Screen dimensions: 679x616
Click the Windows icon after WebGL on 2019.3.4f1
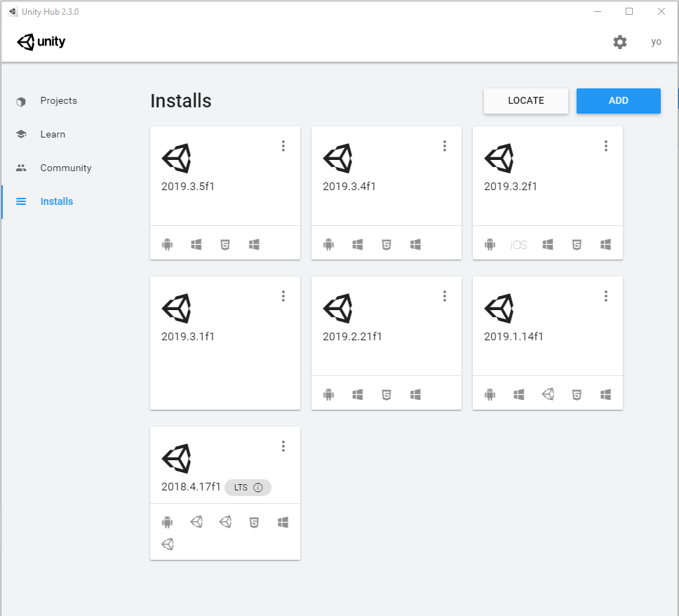(415, 245)
